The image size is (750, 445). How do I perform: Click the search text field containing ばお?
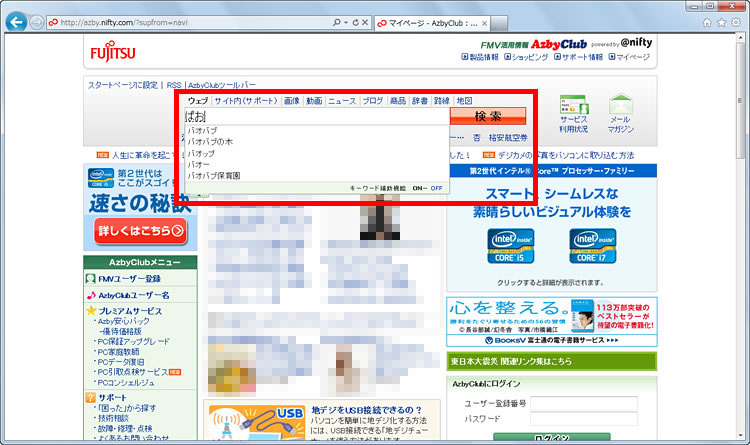click(317, 116)
